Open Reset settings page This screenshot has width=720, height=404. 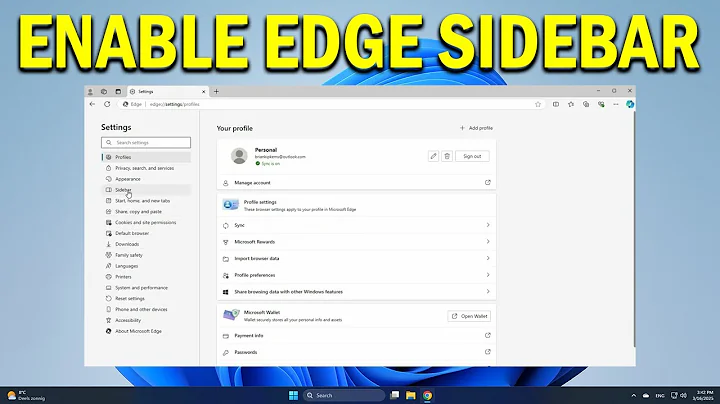click(146, 298)
